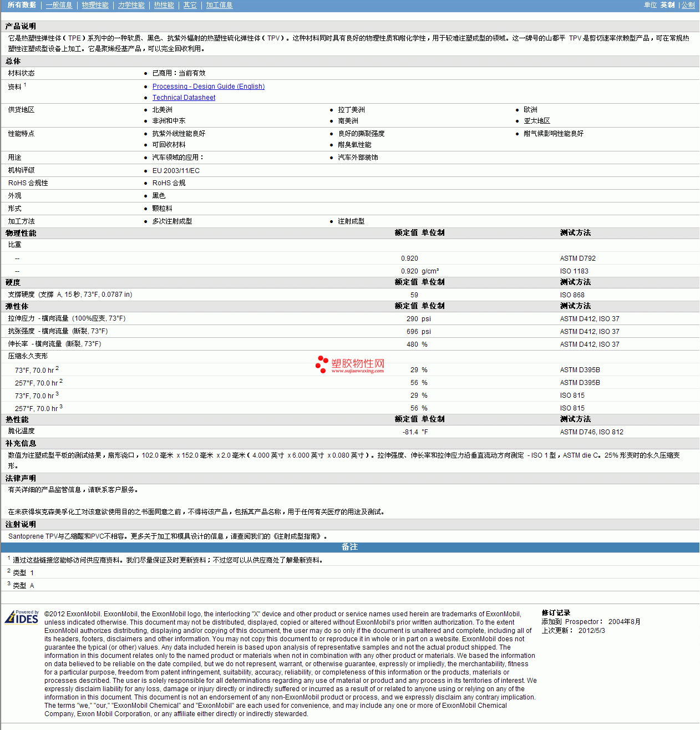The image size is (700, 730).
Task: Select 拉丁美洲 region entry
Action: click(x=351, y=110)
